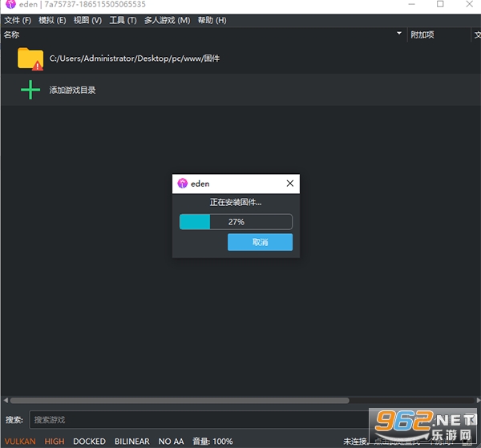Click the horizontal scrollbar thumb

pyautogui.click(x=180, y=401)
